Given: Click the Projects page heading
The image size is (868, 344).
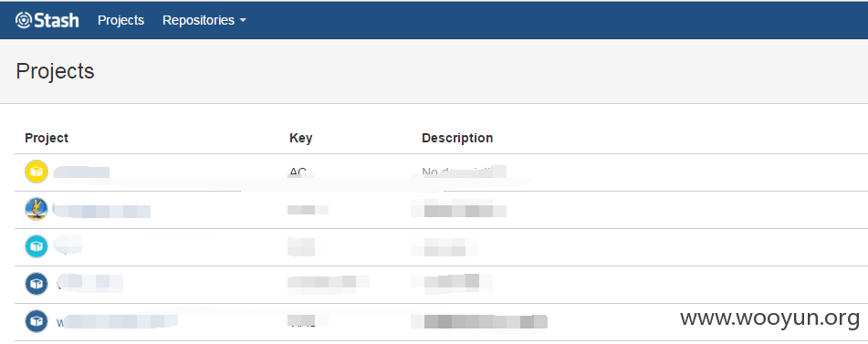Looking at the screenshot, I should tap(55, 71).
